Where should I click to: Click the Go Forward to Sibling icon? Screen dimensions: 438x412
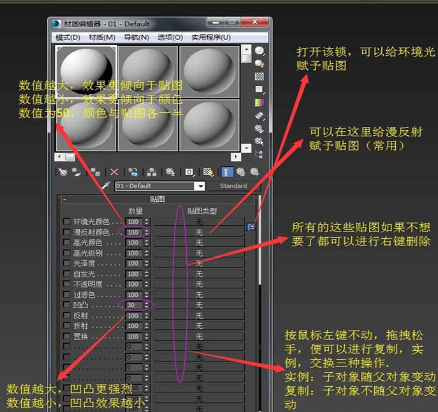pyautogui.click(x=255, y=172)
